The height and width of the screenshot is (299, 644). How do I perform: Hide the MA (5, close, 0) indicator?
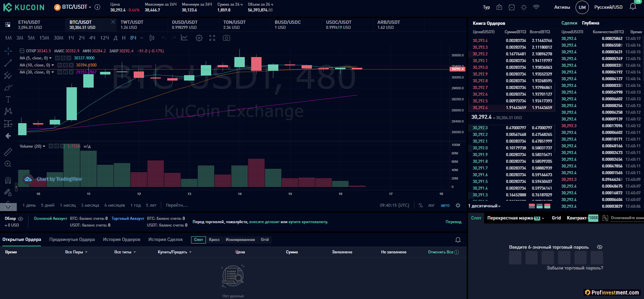57,58
